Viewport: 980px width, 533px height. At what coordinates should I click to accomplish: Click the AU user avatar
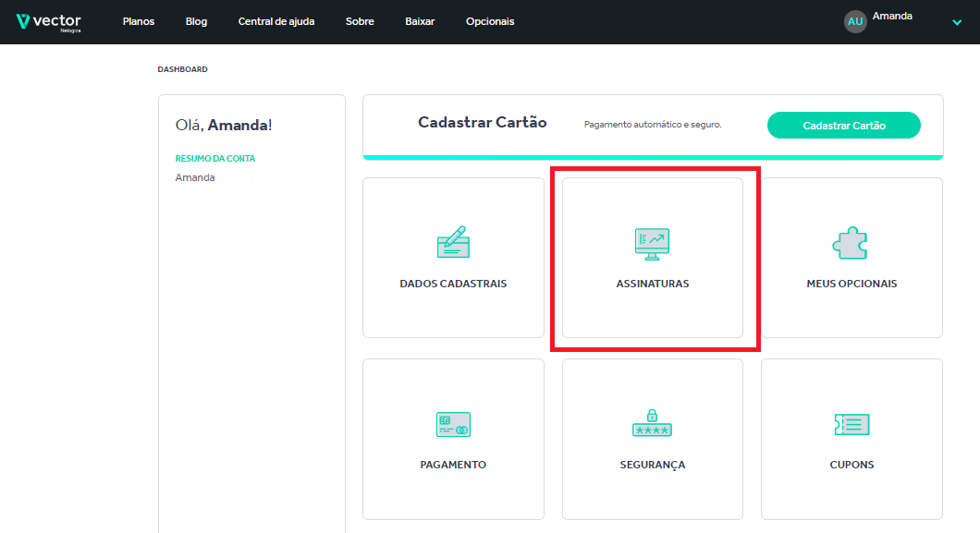click(x=855, y=21)
